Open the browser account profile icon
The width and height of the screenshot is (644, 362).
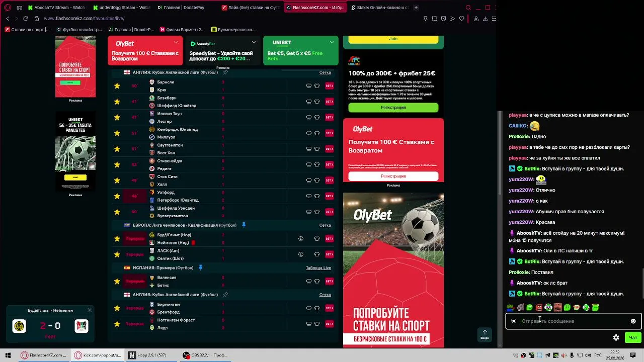476,19
